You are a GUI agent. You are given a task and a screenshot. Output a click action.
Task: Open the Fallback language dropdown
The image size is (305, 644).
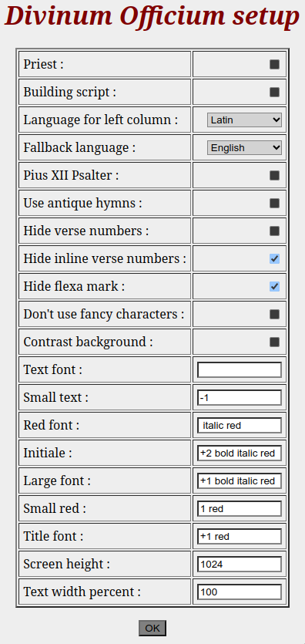[x=244, y=147]
